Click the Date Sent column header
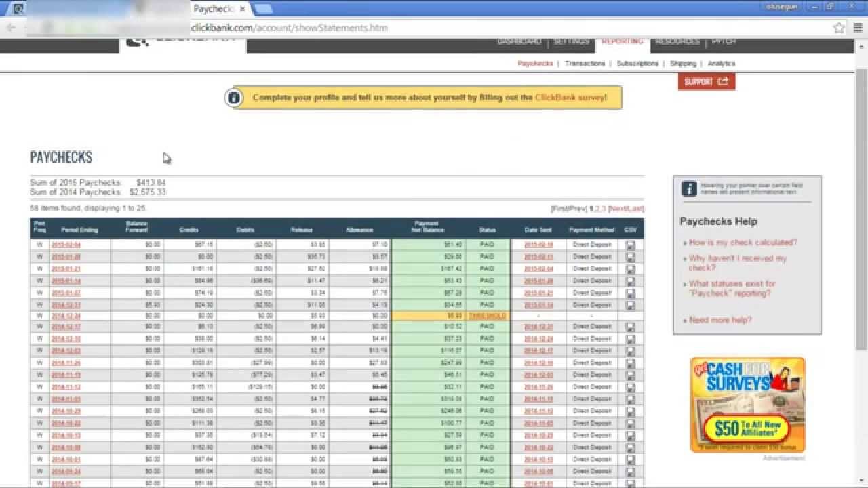 (x=538, y=230)
